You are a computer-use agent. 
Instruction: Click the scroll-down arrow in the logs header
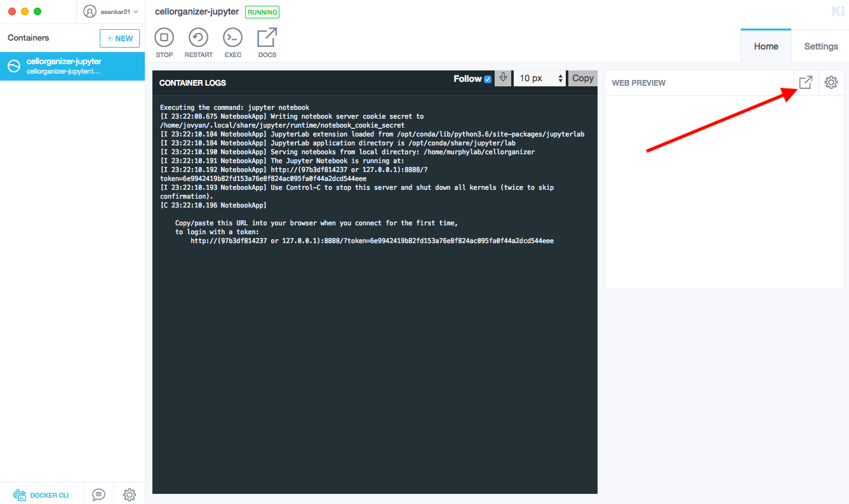click(503, 78)
